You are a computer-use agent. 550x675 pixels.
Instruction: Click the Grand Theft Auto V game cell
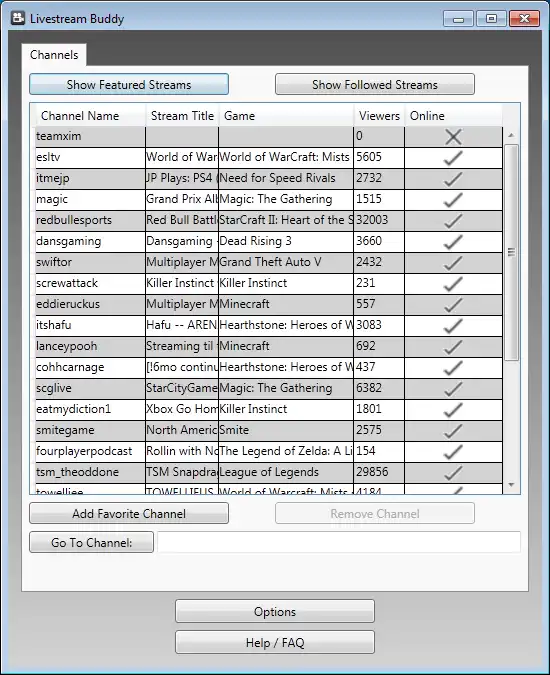click(286, 262)
